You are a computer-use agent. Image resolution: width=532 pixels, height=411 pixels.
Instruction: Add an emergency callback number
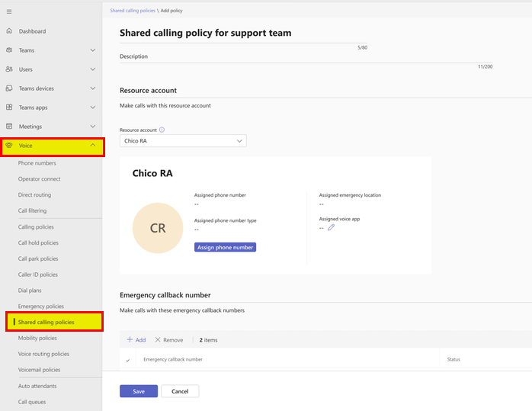coord(136,340)
